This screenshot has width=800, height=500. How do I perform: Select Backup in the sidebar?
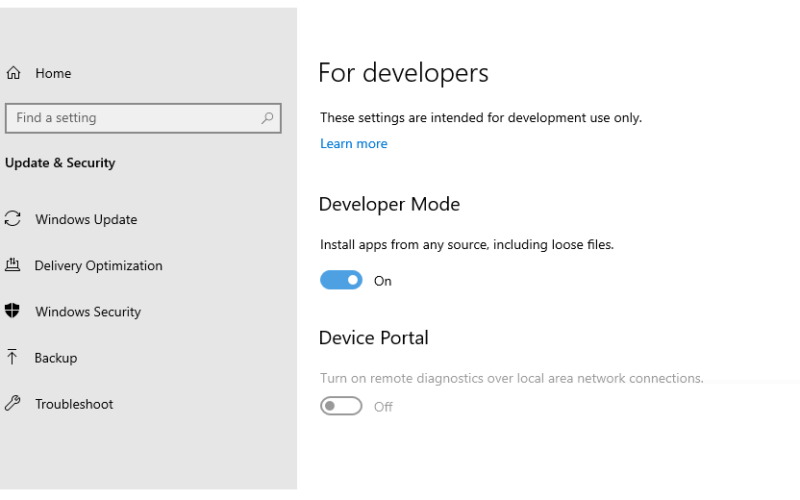[56, 358]
